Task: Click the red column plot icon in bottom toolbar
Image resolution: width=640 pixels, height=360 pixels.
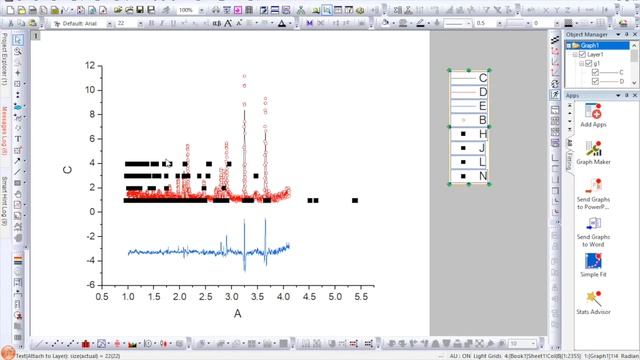Action: tap(85, 344)
